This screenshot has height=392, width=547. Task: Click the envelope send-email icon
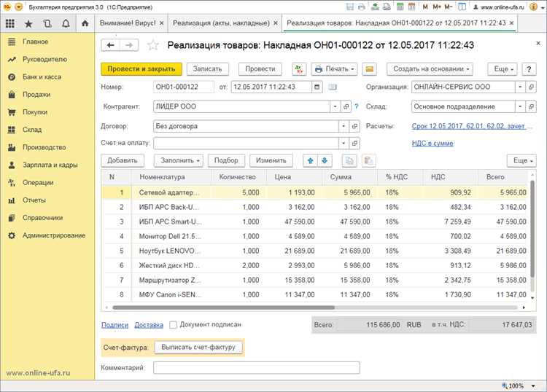370,69
